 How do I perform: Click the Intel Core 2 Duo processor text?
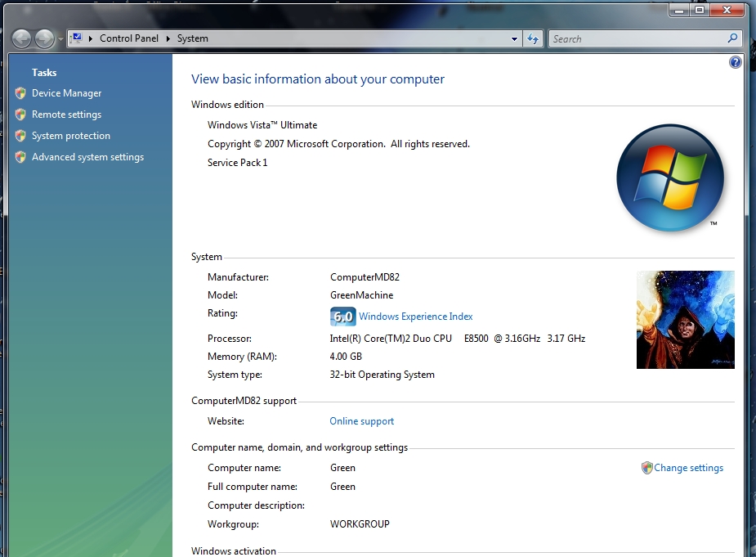pyautogui.click(x=458, y=339)
